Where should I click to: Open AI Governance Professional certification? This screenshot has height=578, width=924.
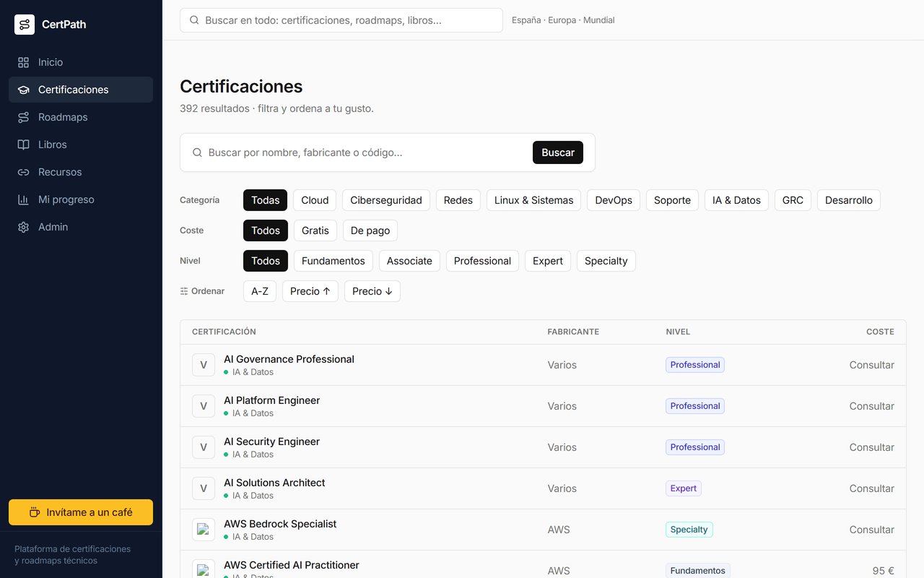click(289, 359)
